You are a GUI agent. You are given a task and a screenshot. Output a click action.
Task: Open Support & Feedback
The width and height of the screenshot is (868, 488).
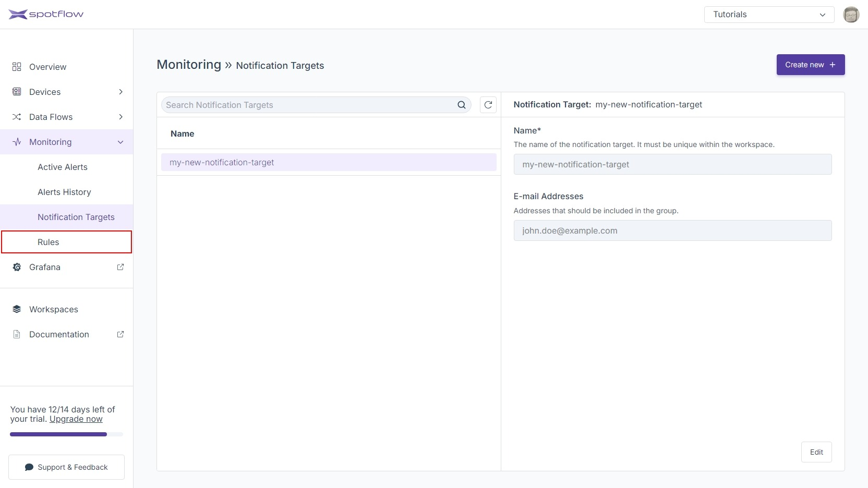(66, 467)
